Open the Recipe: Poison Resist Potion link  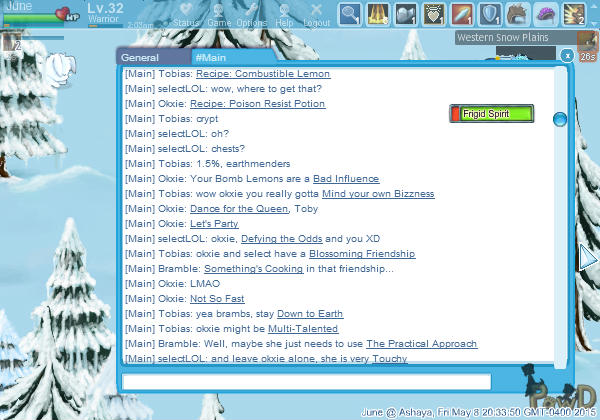[x=258, y=104]
